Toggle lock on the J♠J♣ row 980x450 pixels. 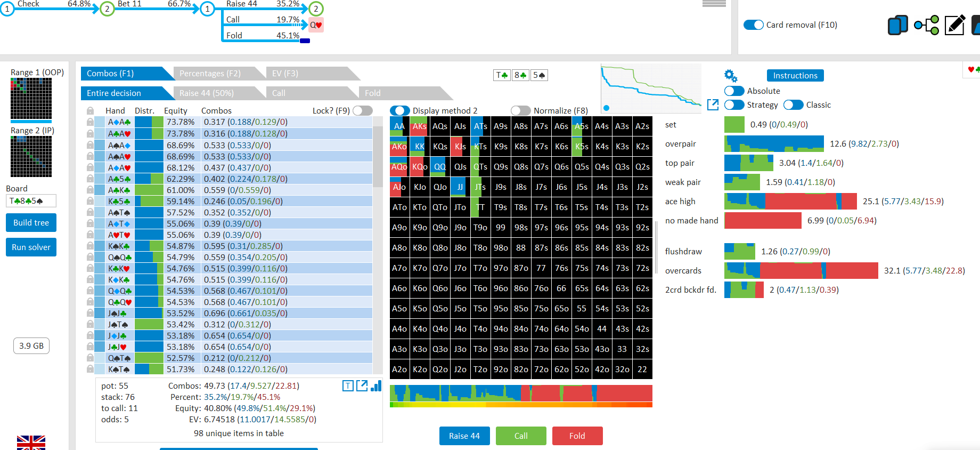pyautogui.click(x=90, y=313)
